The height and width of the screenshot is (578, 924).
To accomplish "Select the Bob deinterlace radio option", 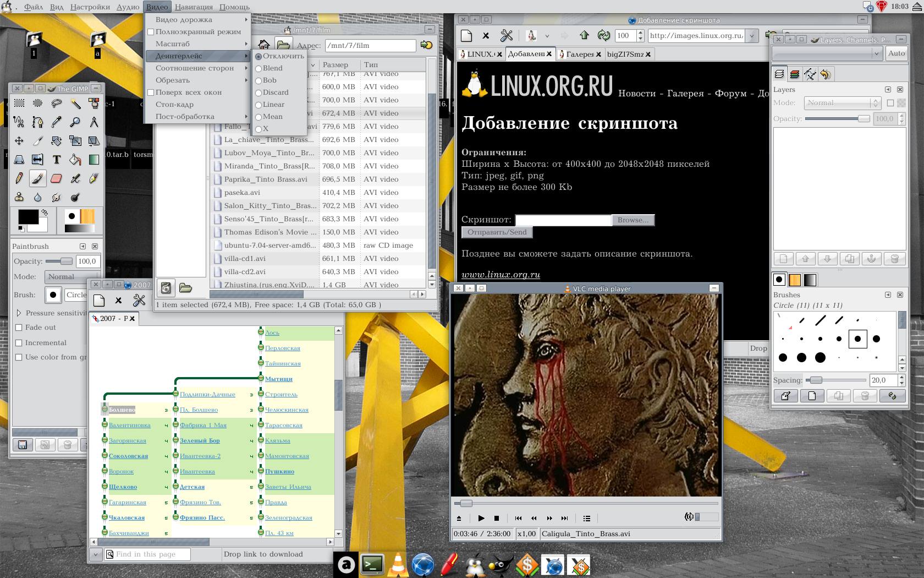I will click(266, 80).
